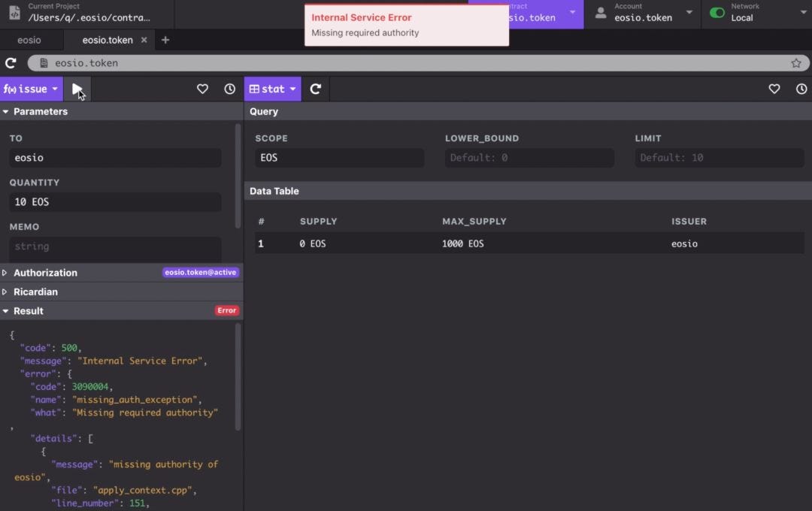The height and width of the screenshot is (511, 812).
Task: Dismiss the Internal Service Error notification
Action: [407, 25]
